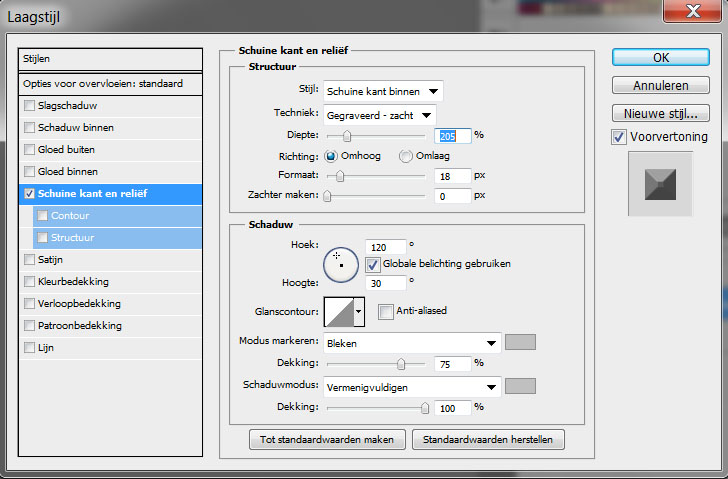Open the Satijn settings row
Viewport: 728px width, 479px height.
[x=110, y=259]
